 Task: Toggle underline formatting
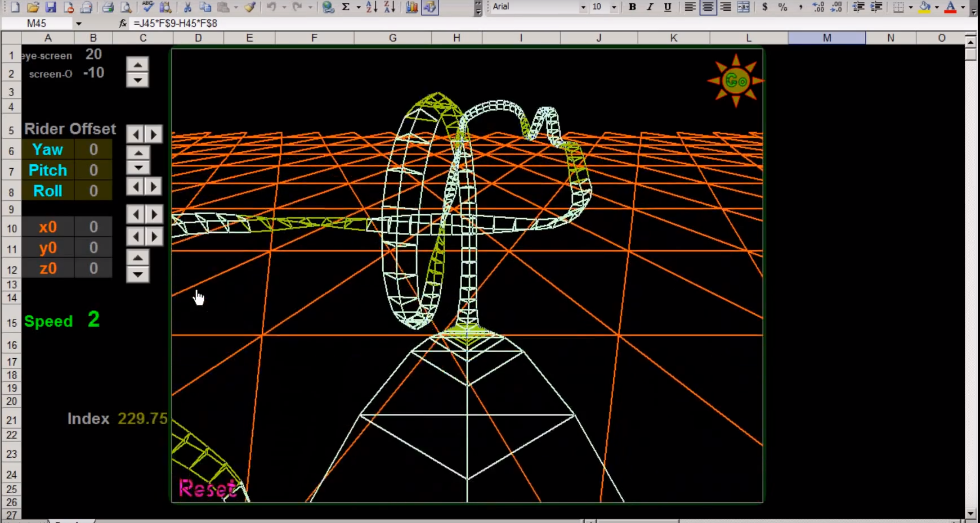(x=668, y=7)
